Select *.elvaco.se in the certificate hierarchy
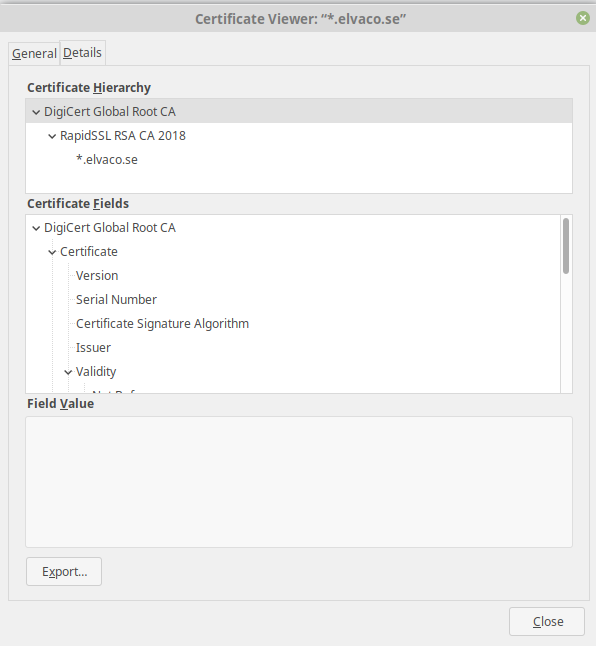596x646 pixels. (x=107, y=159)
